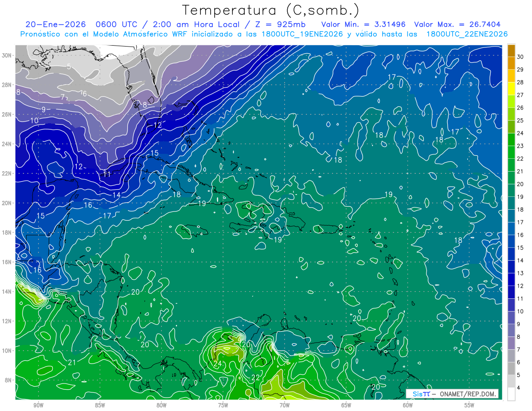Screen dimensions: 532x411
Task: Click the "14" contour label on the map
Action: pyautogui.click(x=116, y=195)
